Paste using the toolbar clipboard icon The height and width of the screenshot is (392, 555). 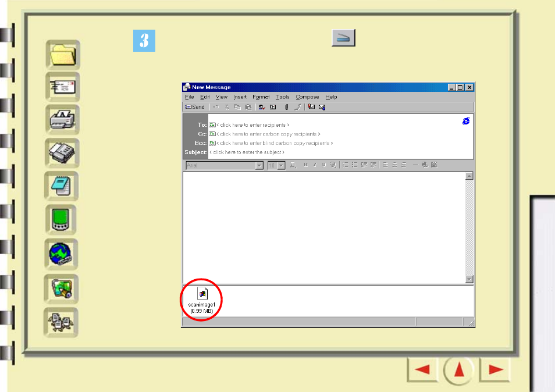248,107
